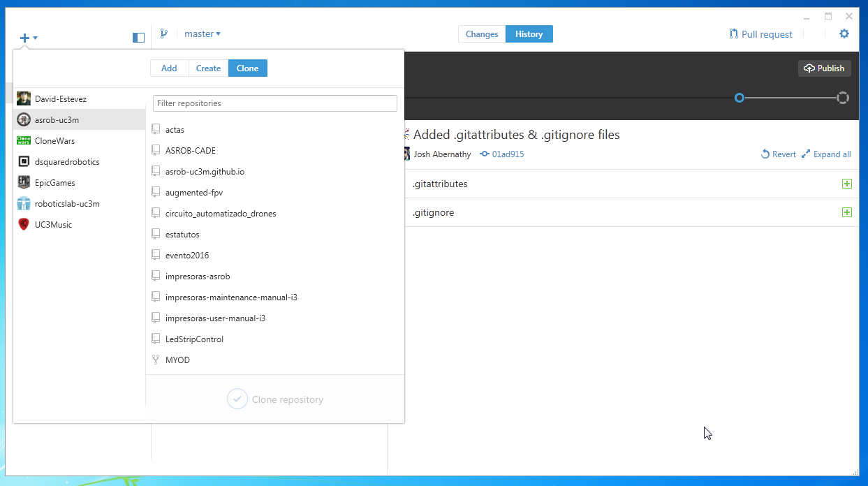Toggle the repository sidebar panel icon

138,38
